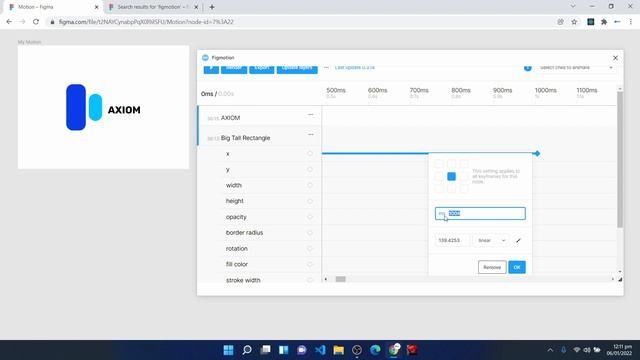Viewport: 640px width, 360px height.
Task: Click the dark blue tall rectangle shape
Action: pyautogui.click(x=76, y=107)
